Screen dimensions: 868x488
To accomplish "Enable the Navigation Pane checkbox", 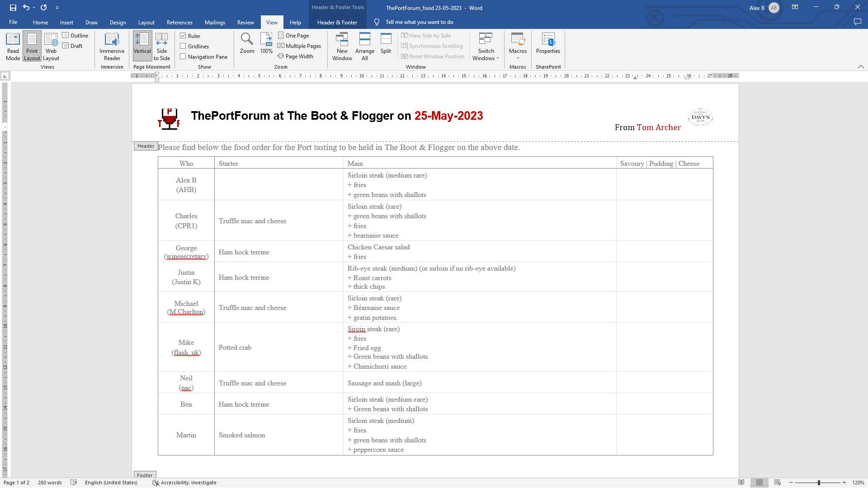I will pyautogui.click(x=183, y=56).
